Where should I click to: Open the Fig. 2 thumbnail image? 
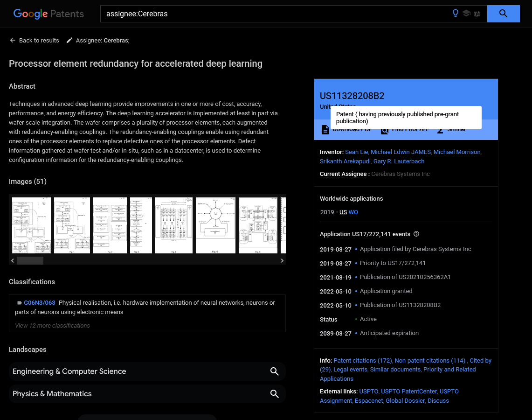pos(110,225)
